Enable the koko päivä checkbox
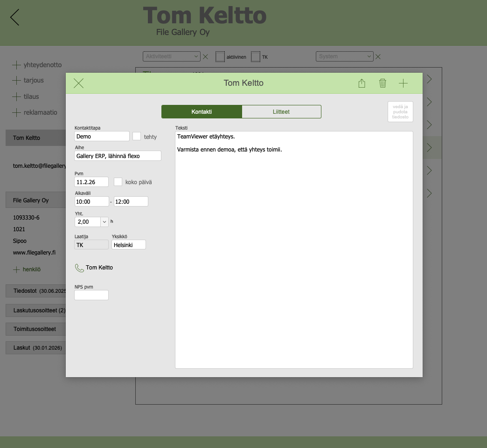The height and width of the screenshot is (448, 487). pos(118,182)
